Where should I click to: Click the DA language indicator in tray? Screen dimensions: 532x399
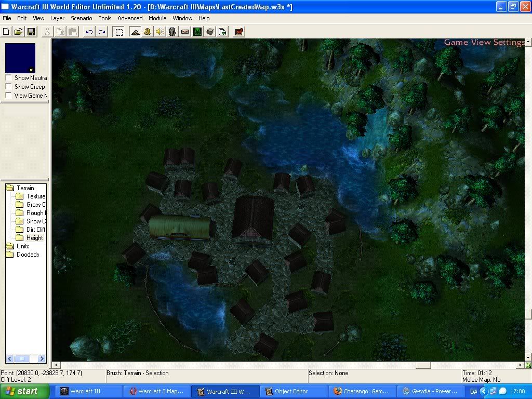pyautogui.click(x=473, y=392)
